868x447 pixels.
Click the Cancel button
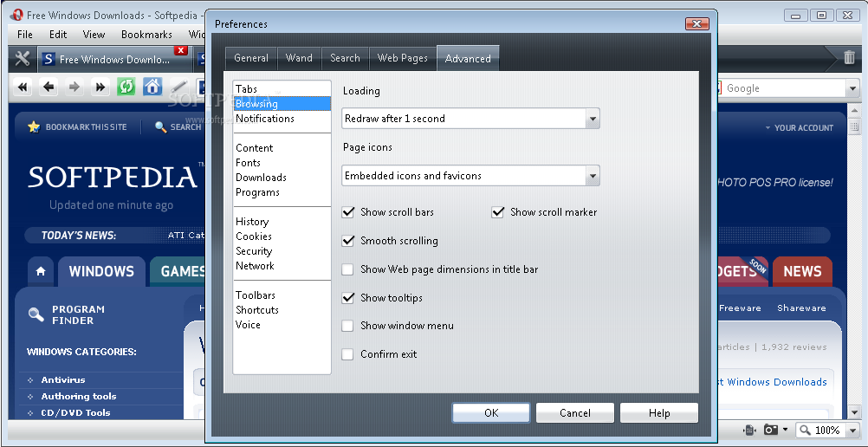coord(575,413)
